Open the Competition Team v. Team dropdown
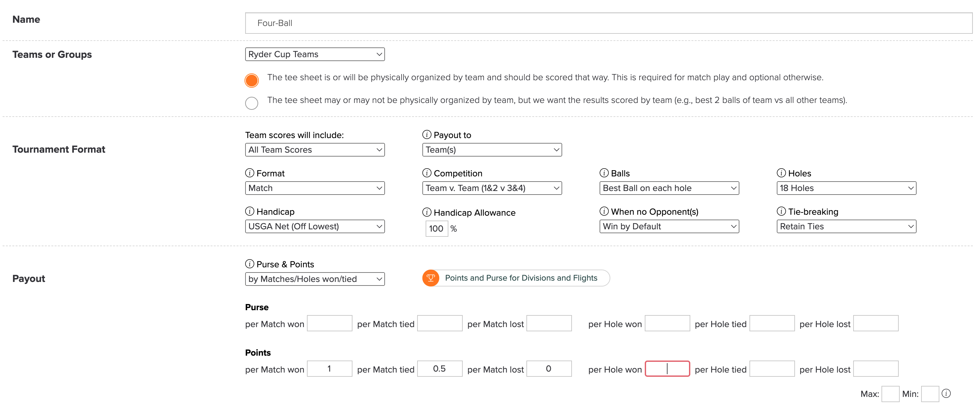Image resolution: width=980 pixels, height=419 pixels. (492, 188)
